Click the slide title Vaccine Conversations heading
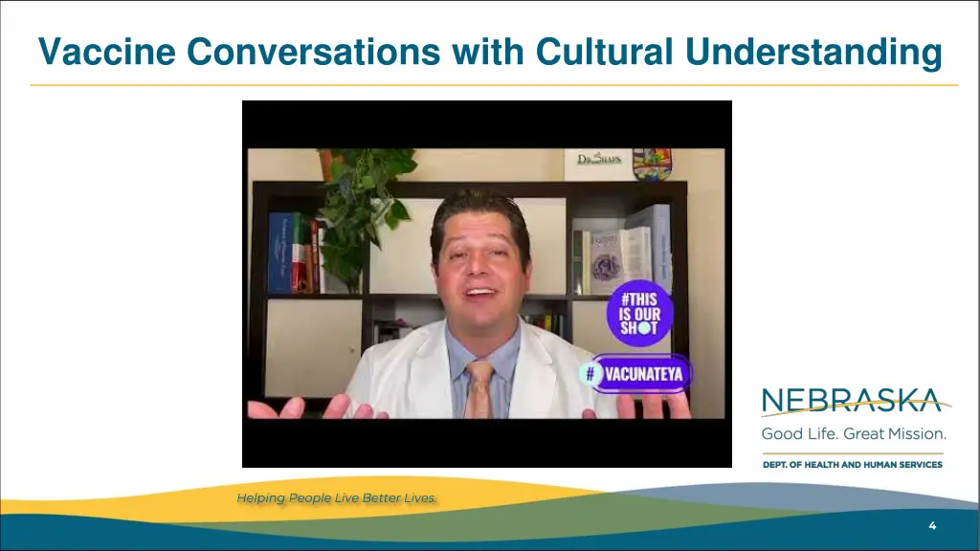Viewport: 980px width, 551px height. tap(490, 52)
